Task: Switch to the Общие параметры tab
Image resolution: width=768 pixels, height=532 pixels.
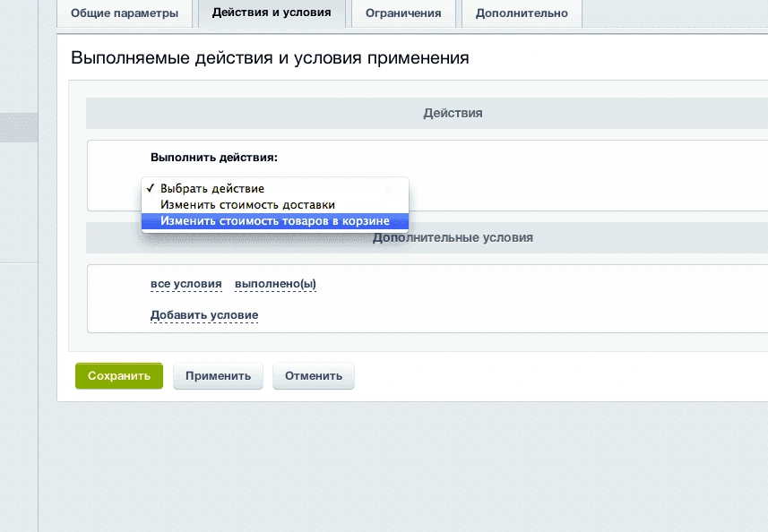Action: click(125, 13)
